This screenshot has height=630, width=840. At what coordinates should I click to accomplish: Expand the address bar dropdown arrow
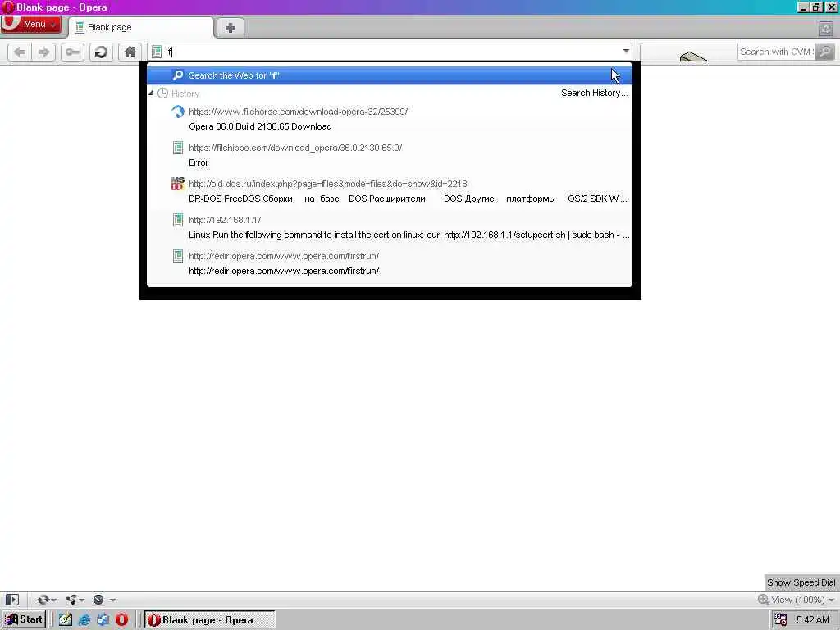point(626,52)
